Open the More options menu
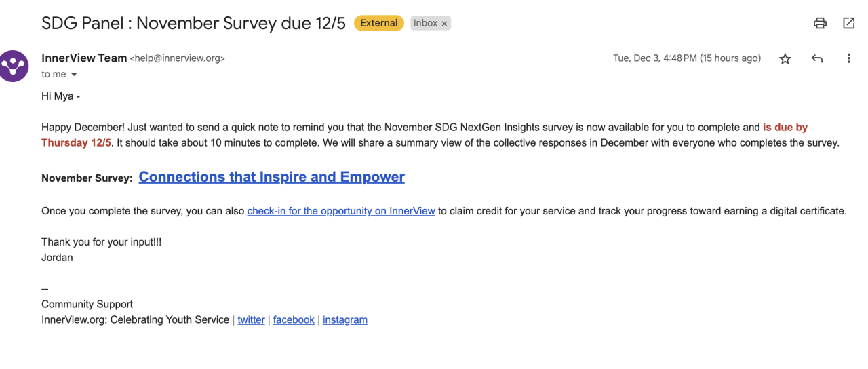Screen dimensions: 868x369 (x=848, y=59)
